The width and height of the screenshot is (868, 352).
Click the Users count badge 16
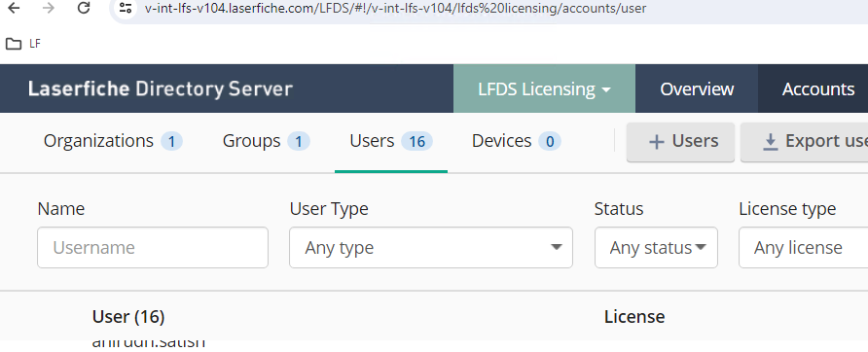pos(416,142)
